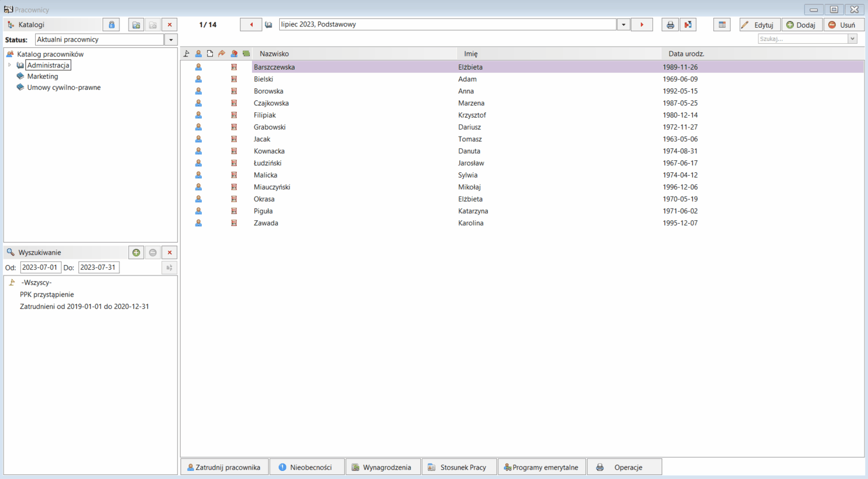Select the PPK przystąpienie filter
This screenshot has height=479, width=868.
pos(47,295)
